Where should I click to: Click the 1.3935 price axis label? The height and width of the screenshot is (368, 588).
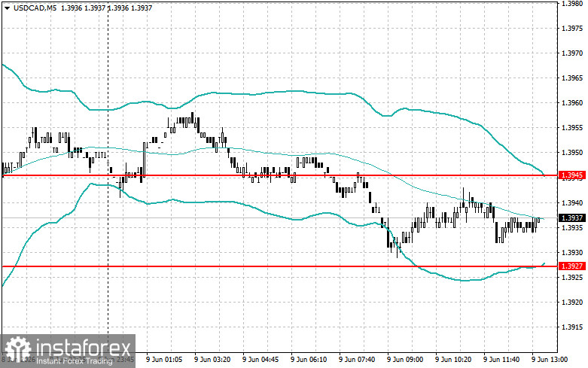572,227
